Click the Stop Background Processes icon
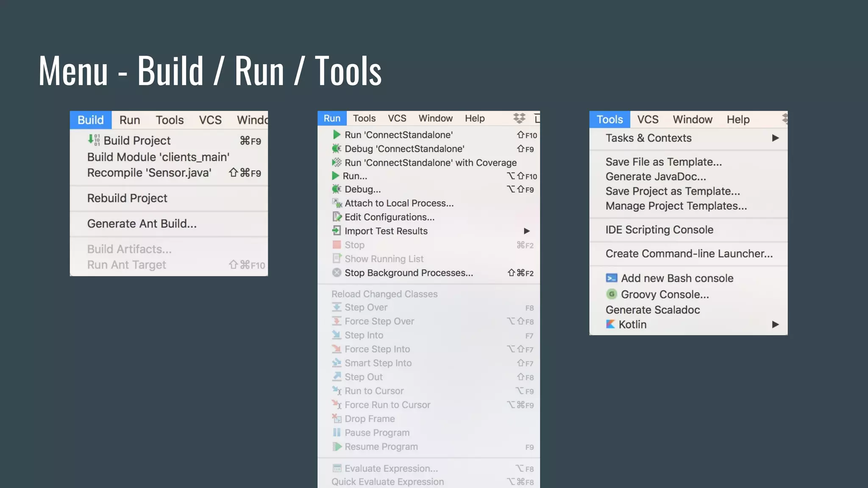This screenshot has height=488, width=868. click(x=337, y=272)
